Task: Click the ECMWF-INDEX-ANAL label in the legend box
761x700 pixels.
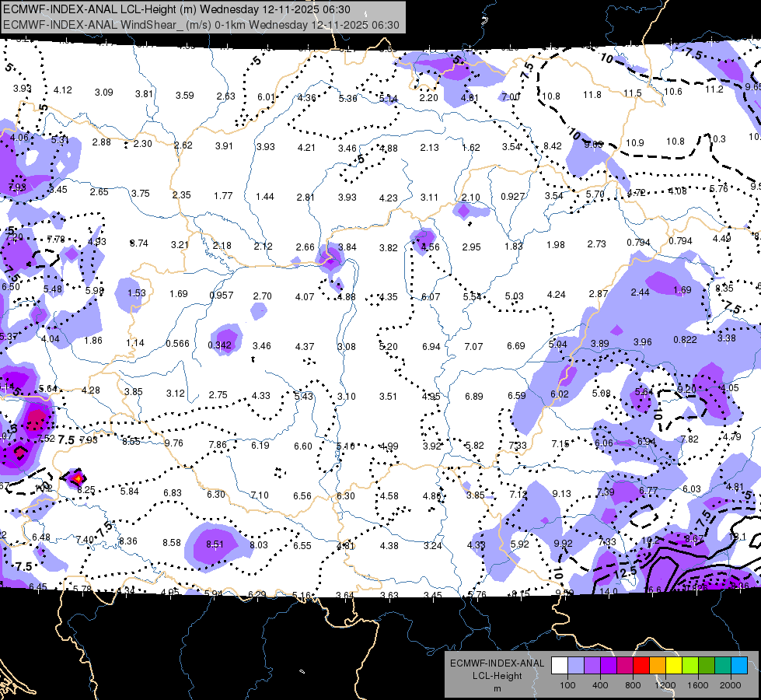Action: [497, 663]
